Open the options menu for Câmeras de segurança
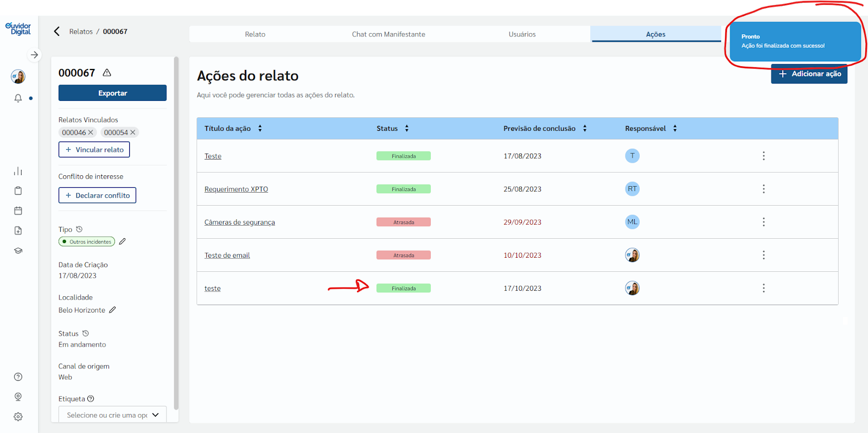 pos(764,222)
